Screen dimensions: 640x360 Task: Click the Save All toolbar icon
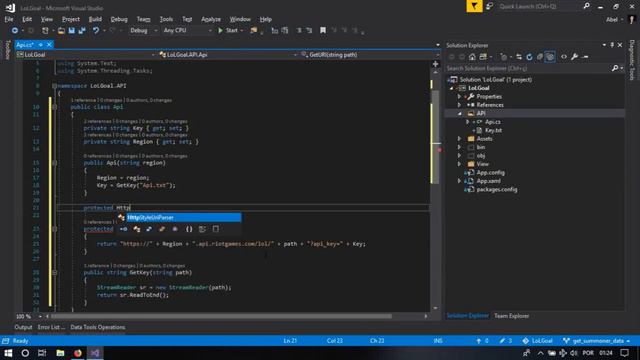coord(82,31)
